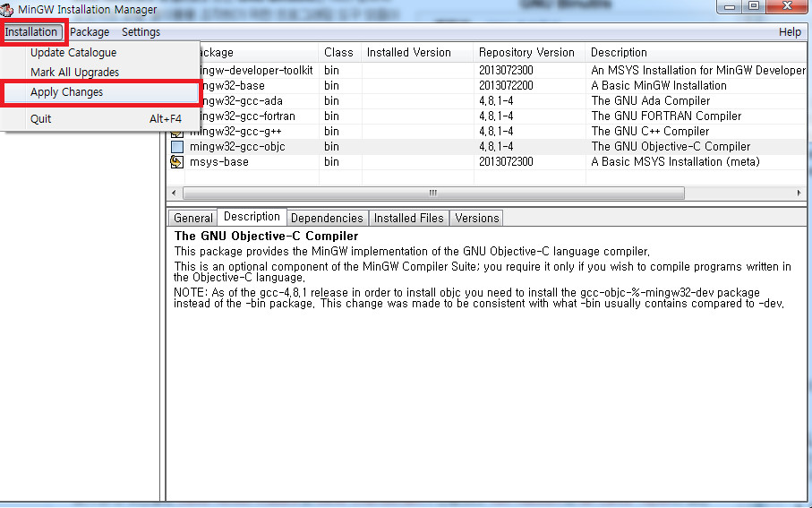The image size is (812, 508).
Task: Click repository version 2013072200 cell
Action: pos(506,86)
